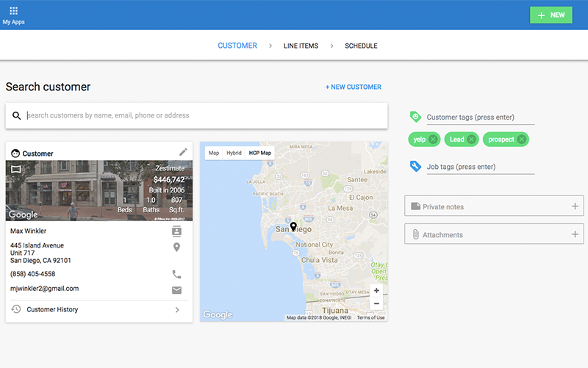The image size is (588, 368).
Task: Click the Customer History chevron arrow
Action: pos(177,310)
